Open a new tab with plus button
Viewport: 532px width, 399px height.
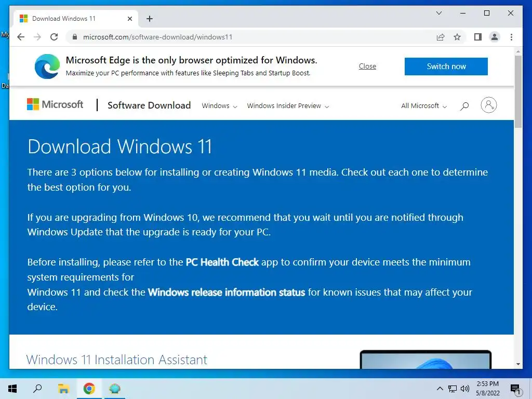(x=149, y=19)
